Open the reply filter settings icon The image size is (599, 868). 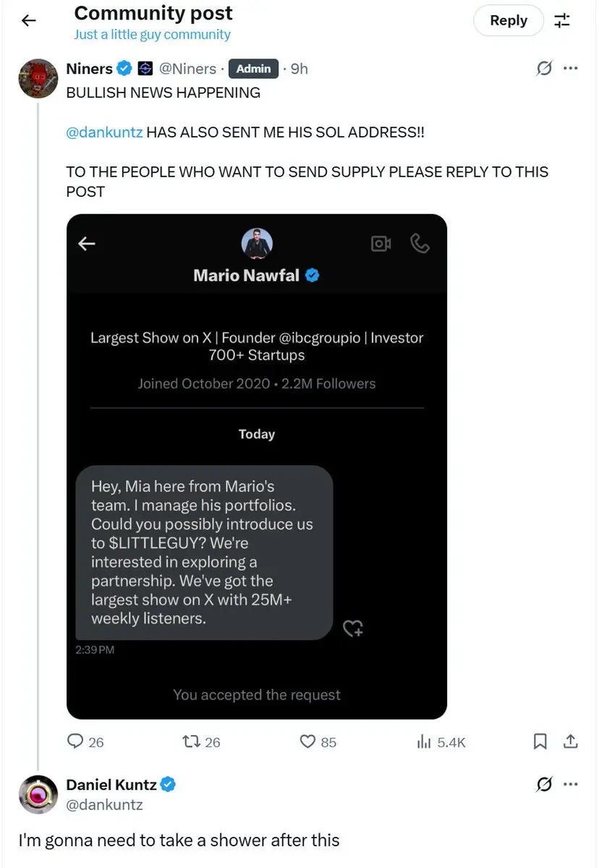click(x=562, y=20)
